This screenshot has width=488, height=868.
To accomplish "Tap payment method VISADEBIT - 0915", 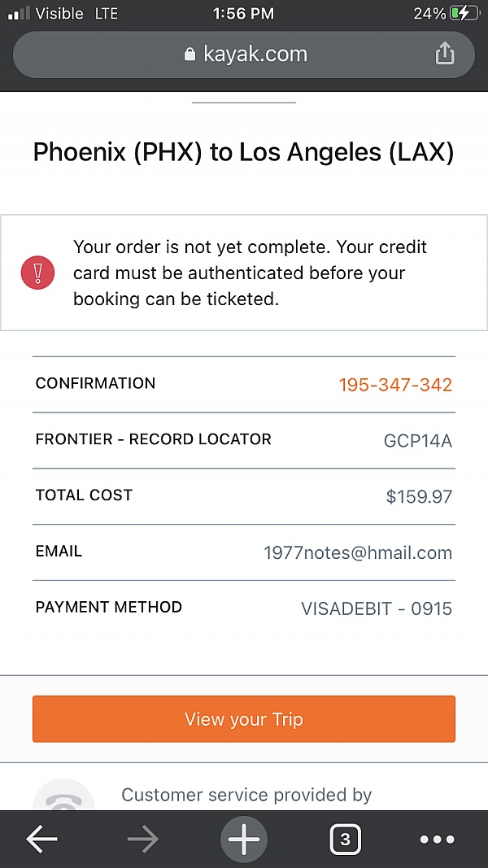I will tap(376, 608).
